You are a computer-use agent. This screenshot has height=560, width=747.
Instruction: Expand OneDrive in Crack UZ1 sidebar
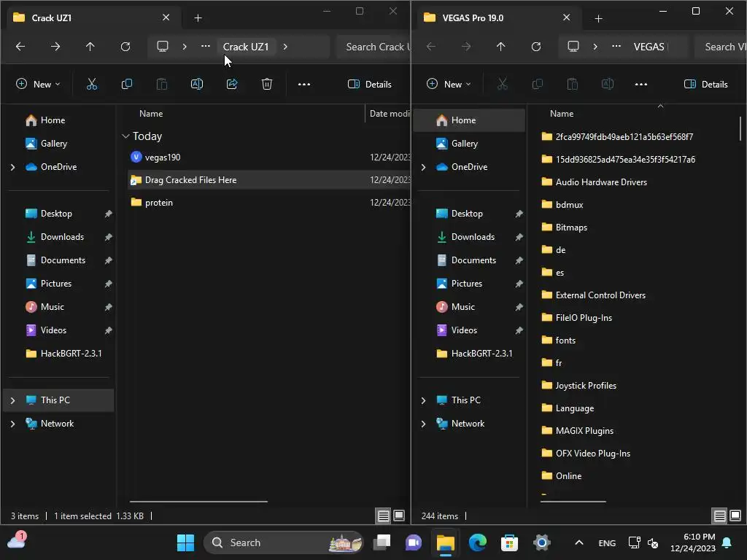point(13,167)
